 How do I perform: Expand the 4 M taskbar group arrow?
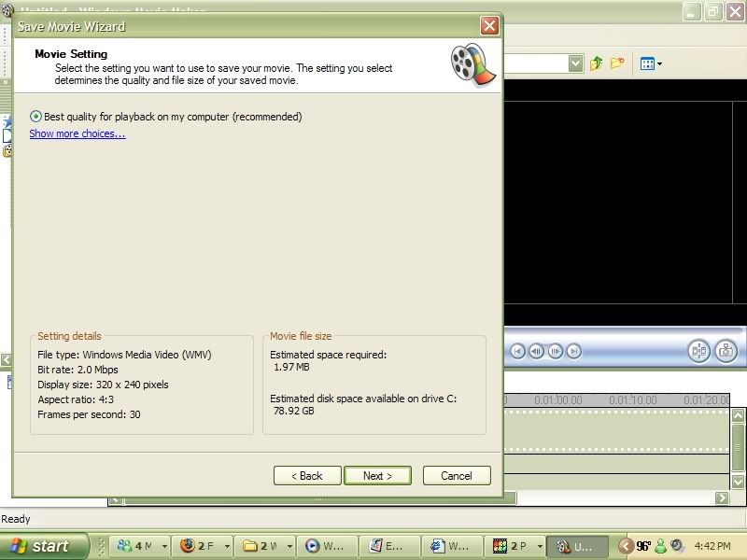coord(164,546)
